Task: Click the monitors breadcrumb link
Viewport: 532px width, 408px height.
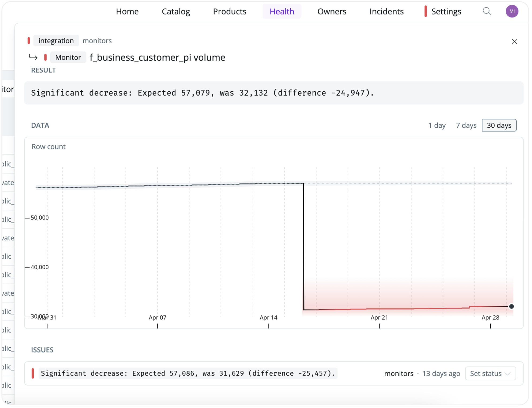Action: pos(97,41)
